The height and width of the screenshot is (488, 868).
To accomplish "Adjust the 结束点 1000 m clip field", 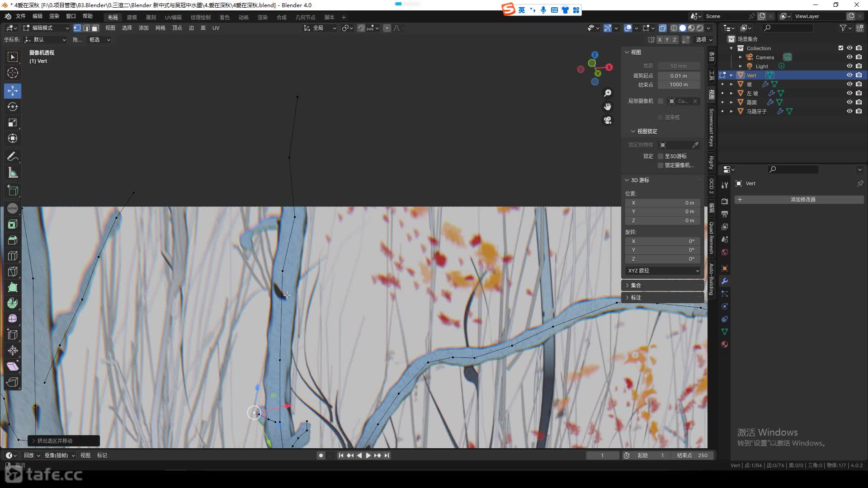I will pos(679,85).
